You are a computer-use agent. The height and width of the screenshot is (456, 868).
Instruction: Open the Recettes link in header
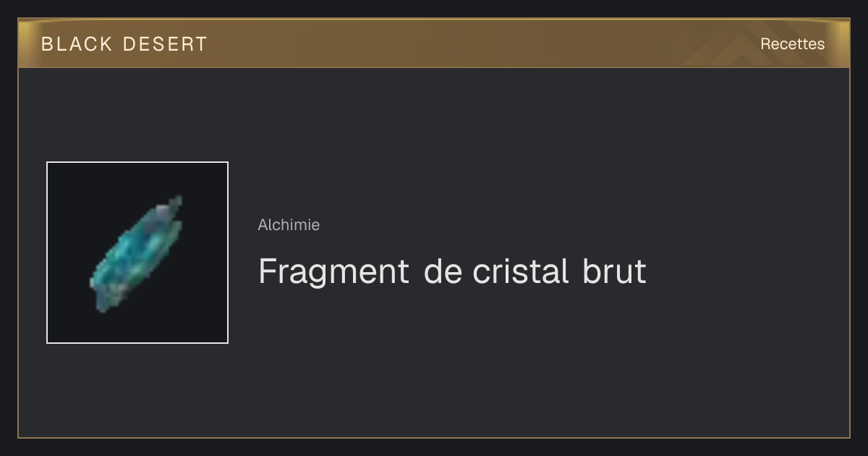tap(792, 44)
